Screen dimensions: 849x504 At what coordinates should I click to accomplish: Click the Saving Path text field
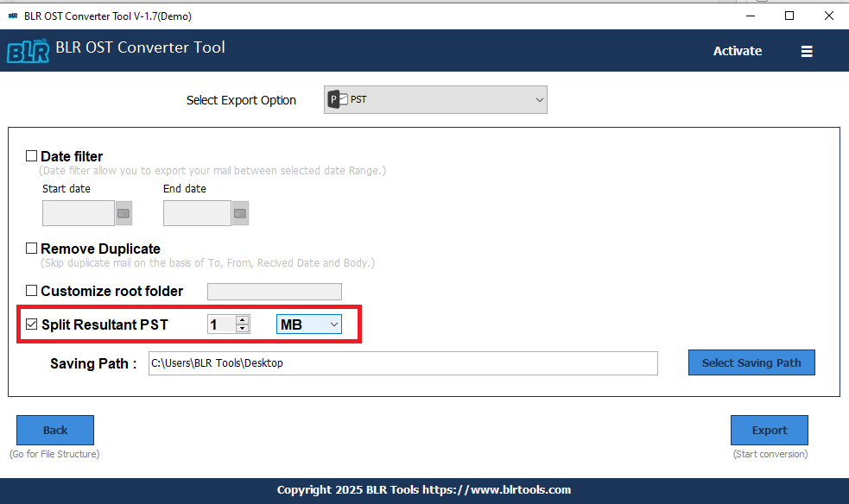(402, 362)
